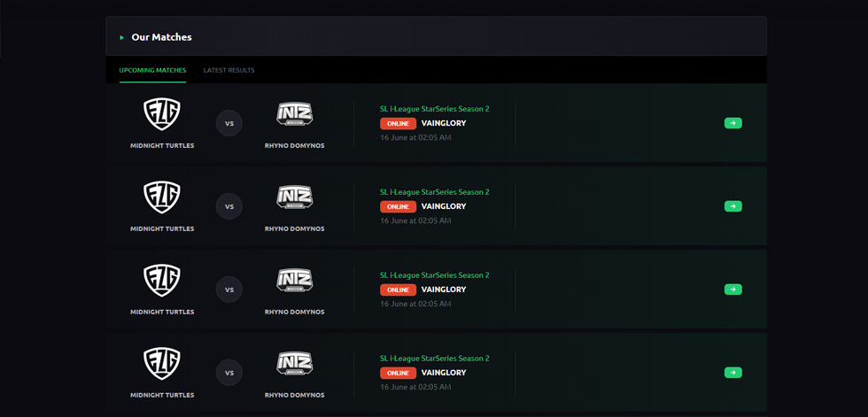
Task: Click the Midnight Turtles shield logo in first match
Action: (162, 114)
